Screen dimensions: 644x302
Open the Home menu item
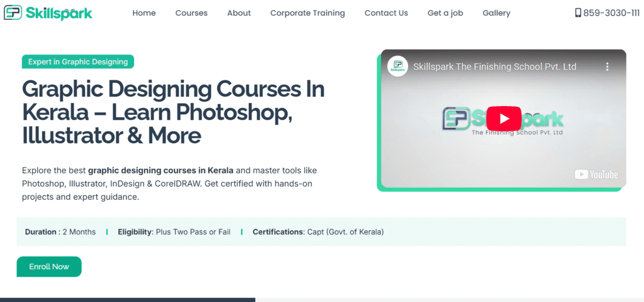point(144,13)
